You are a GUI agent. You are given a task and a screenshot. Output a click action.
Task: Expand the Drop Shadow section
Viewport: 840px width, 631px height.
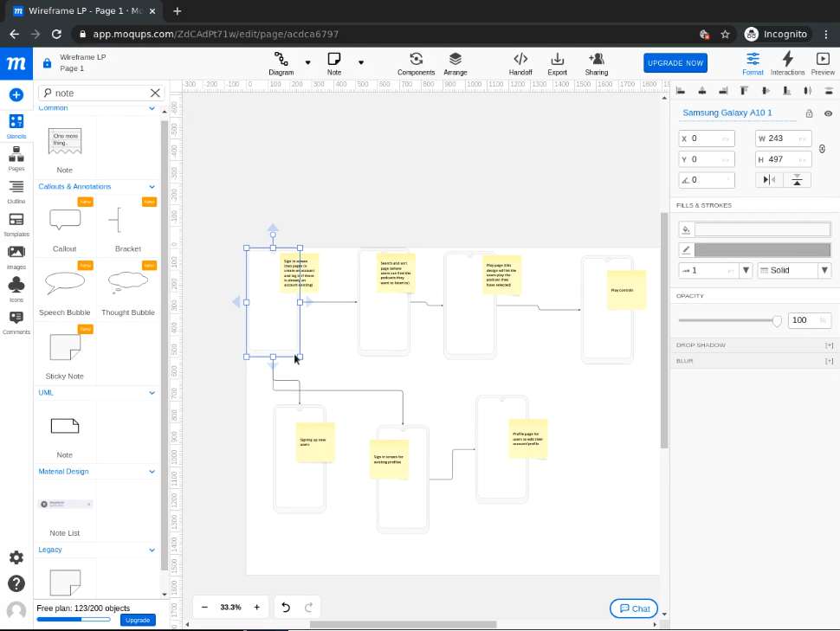click(829, 345)
